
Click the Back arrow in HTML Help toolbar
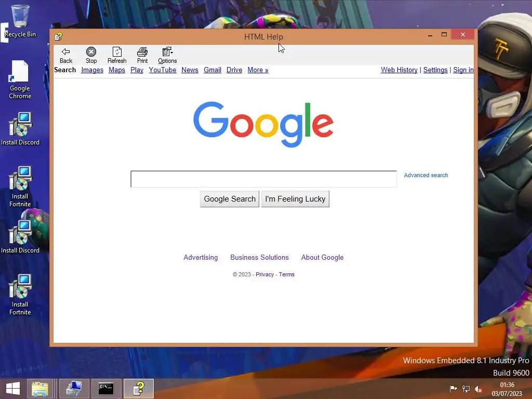coord(66,55)
